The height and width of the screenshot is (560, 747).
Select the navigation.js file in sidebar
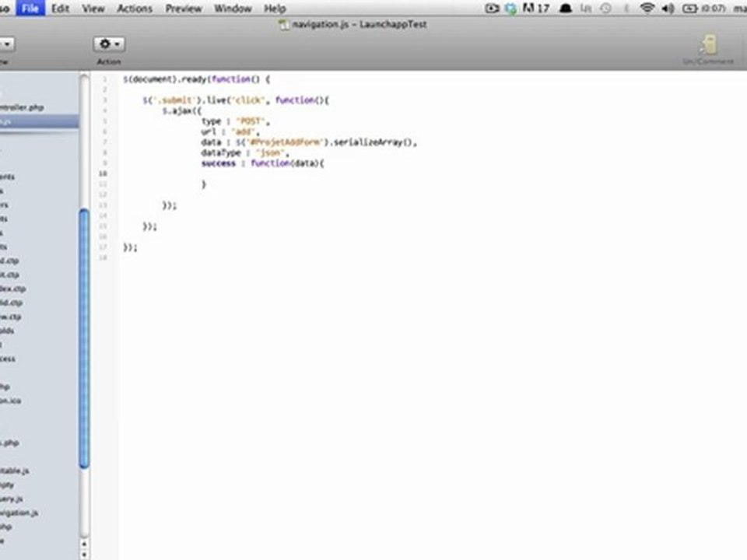[19, 513]
